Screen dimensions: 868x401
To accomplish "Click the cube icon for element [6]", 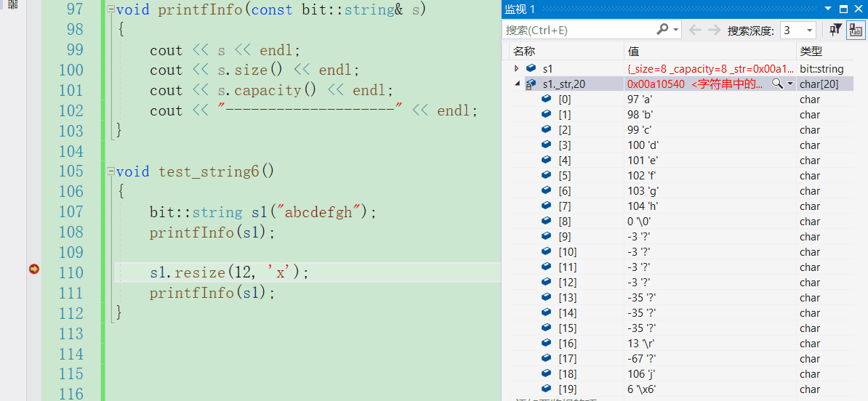I will click(x=547, y=191).
